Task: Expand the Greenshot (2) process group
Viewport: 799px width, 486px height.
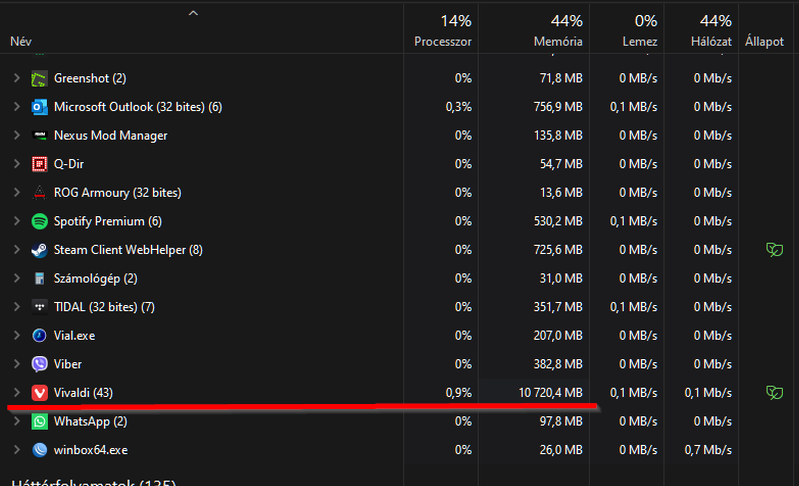Action: (17, 78)
